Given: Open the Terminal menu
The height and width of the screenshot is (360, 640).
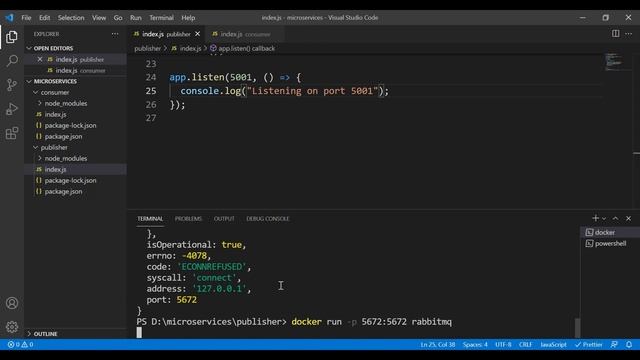Looking at the screenshot, I should [x=161, y=18].
